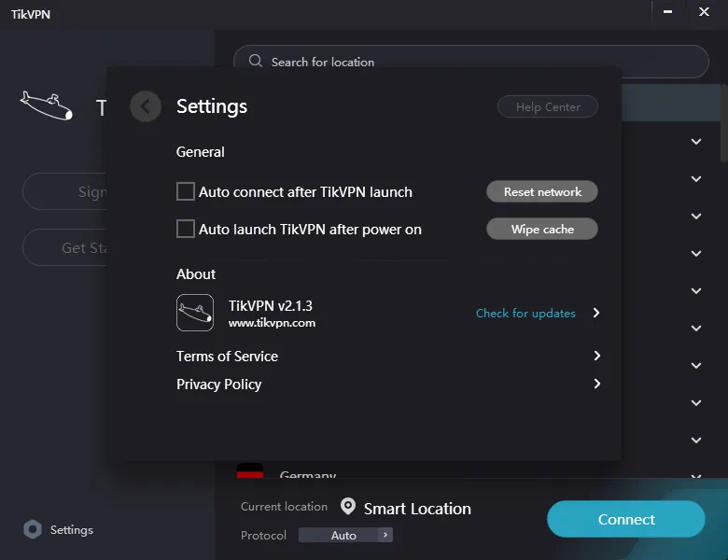Click the submarine logo in the sidebar
The height and width of the screenshot is (560, 728).
(x=47, y=105)
